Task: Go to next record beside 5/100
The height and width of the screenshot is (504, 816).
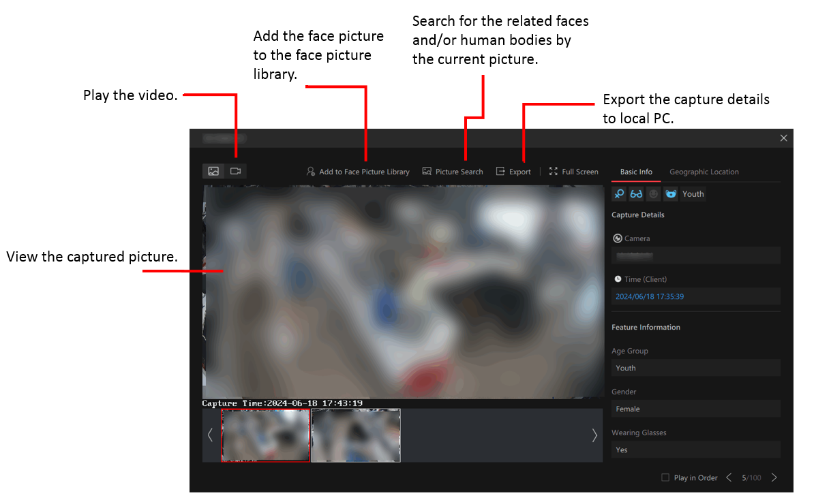Action: [774, 477]
